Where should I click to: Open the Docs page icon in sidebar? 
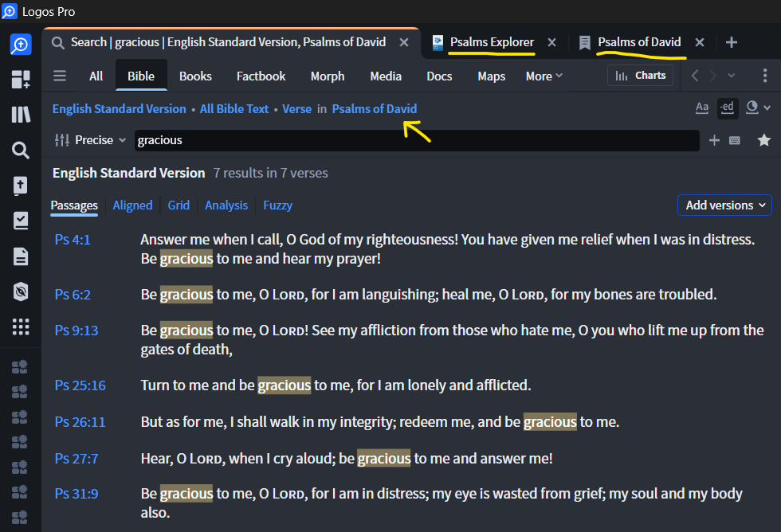point(21,256)
